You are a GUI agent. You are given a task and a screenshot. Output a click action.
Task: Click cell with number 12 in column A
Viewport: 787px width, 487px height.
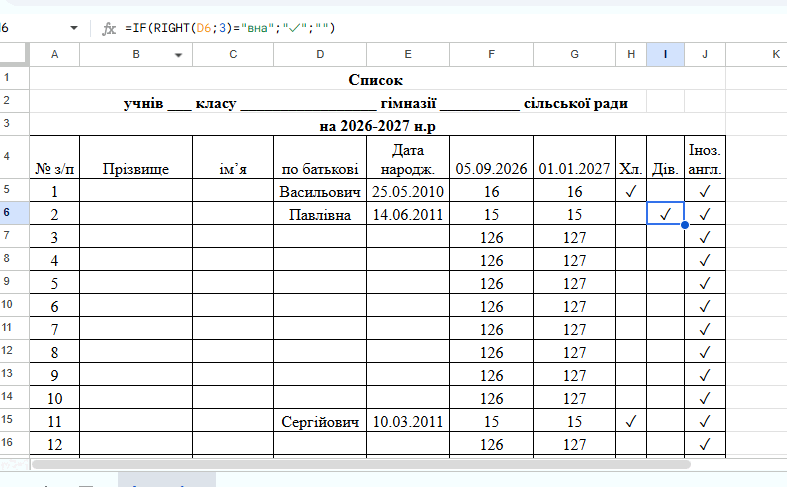[55, 444]
